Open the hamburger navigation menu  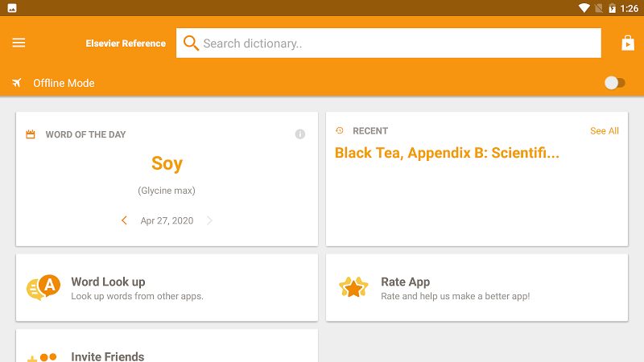[x=19, y=43]
